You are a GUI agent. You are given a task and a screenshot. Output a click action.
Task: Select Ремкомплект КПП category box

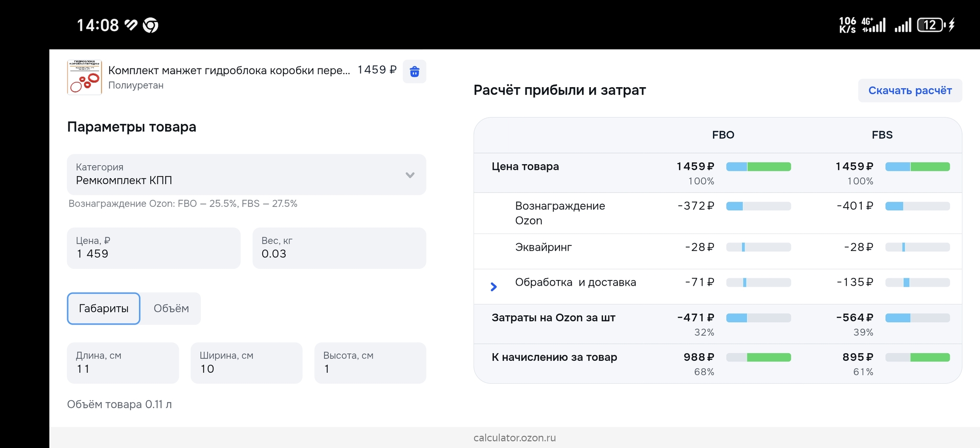point(239,175)
